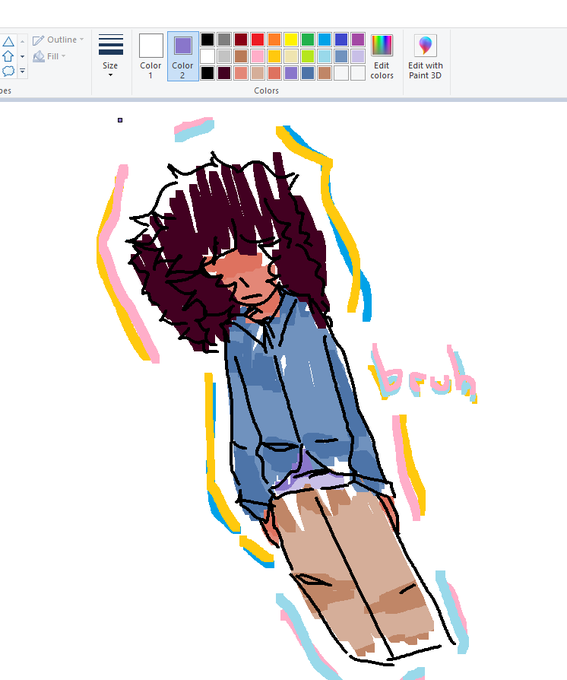Pick the indigo swatch in the top row
The height and width of the screenshot is (680, 567).
point(341,39)
